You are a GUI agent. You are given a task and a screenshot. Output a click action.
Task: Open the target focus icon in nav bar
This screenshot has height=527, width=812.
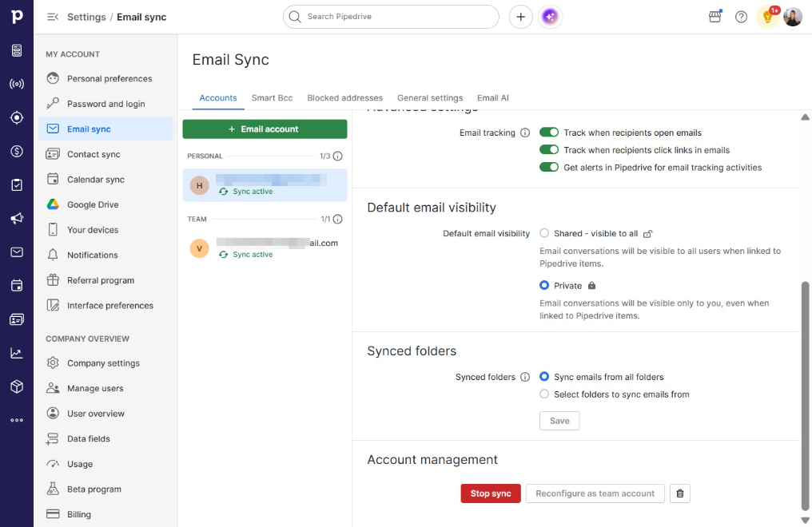17,117
